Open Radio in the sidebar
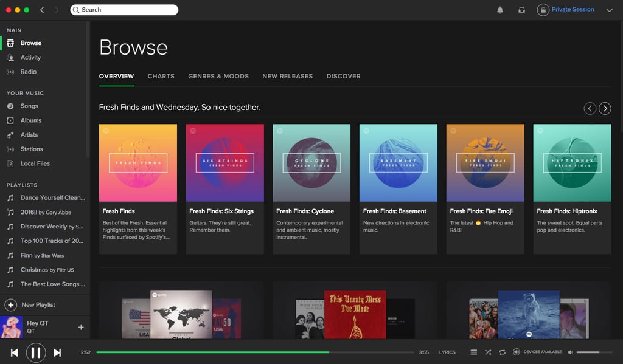Screen dimensions: 623x364 28,72
